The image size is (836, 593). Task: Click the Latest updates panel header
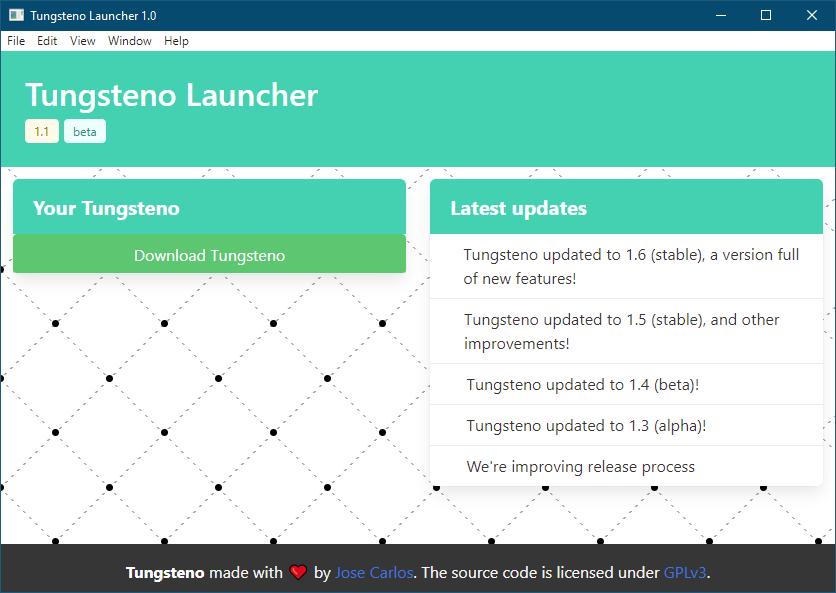626,207
